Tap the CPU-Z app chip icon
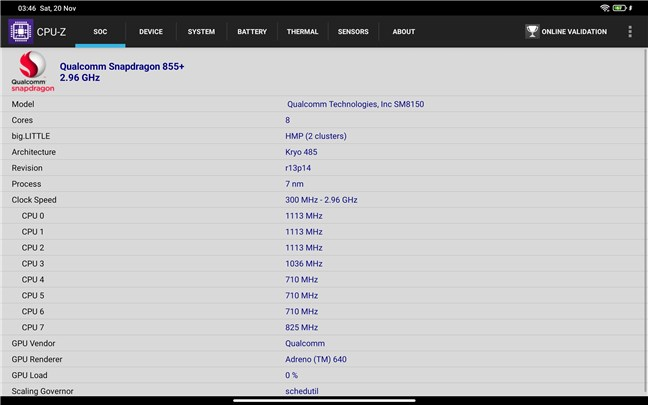Screen dimensions: 648x405 [x=21, y=31]
